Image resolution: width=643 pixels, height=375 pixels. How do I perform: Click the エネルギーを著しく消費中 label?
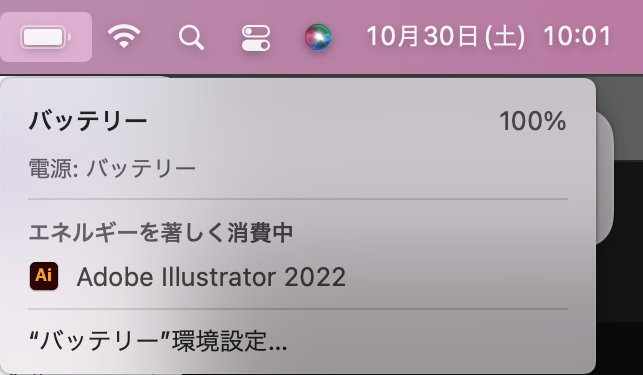161,233
